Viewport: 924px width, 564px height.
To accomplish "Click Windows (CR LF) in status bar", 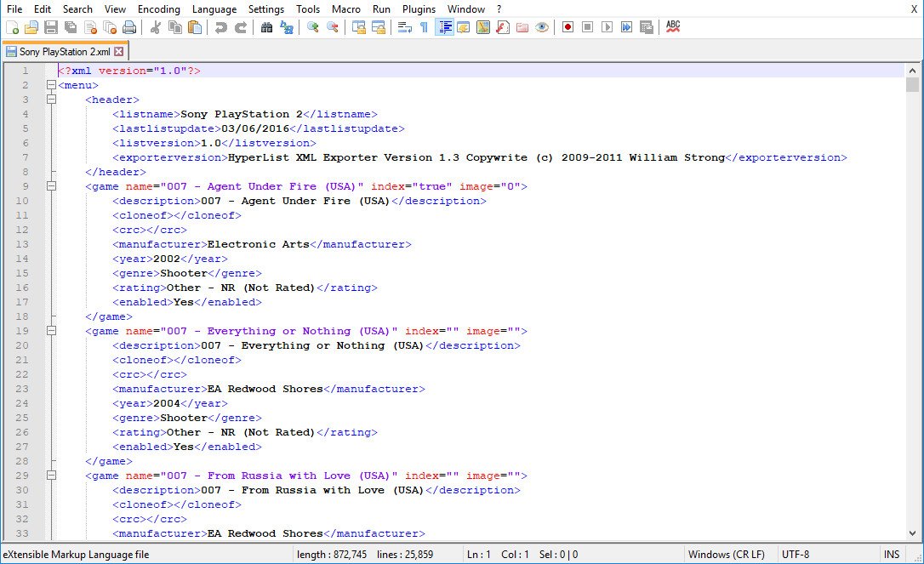I will [726, 555].
